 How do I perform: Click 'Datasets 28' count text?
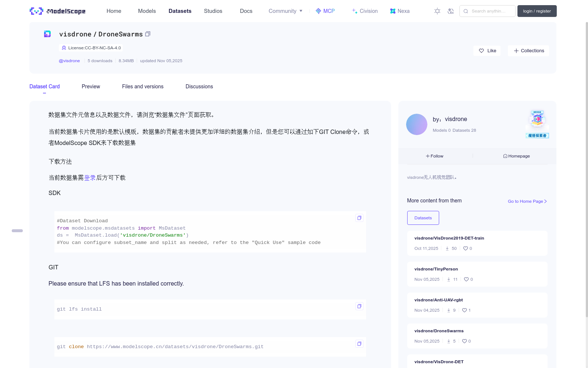[x=464, y=130]
